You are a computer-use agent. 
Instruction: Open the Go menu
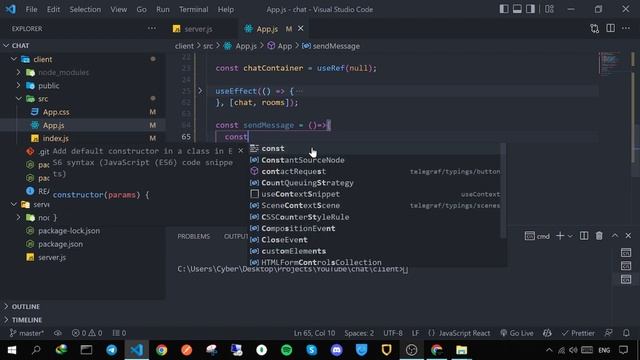142,9
